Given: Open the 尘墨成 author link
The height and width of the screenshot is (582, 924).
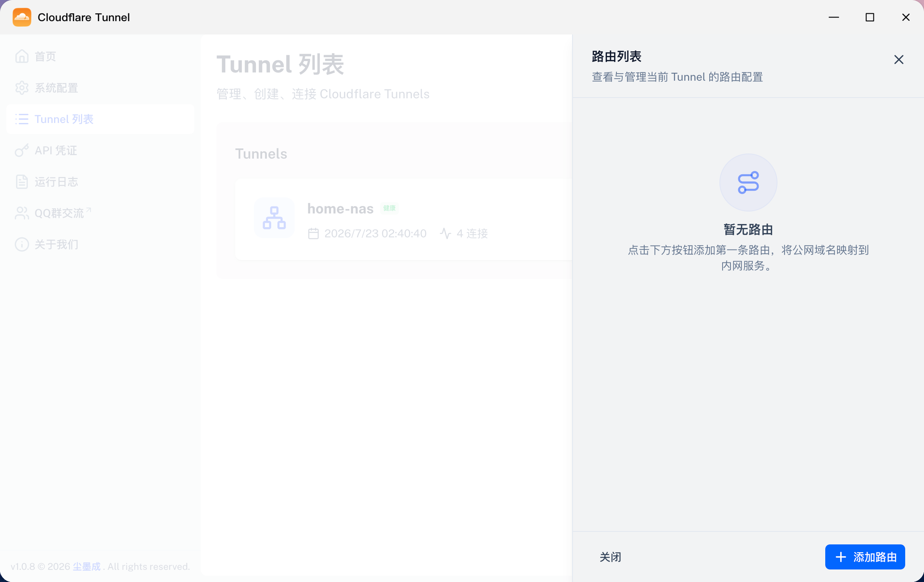Looking at the screenshot, I should (87, 567).
